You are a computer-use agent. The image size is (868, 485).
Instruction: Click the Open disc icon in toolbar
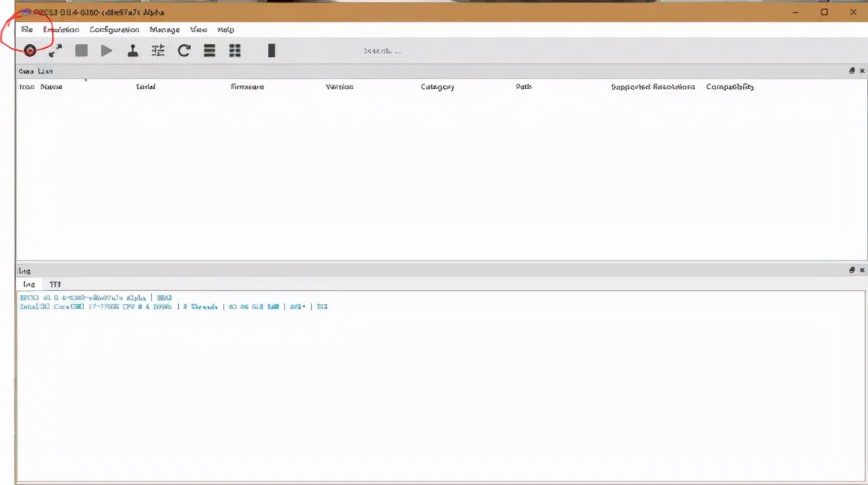pos(30,51)
